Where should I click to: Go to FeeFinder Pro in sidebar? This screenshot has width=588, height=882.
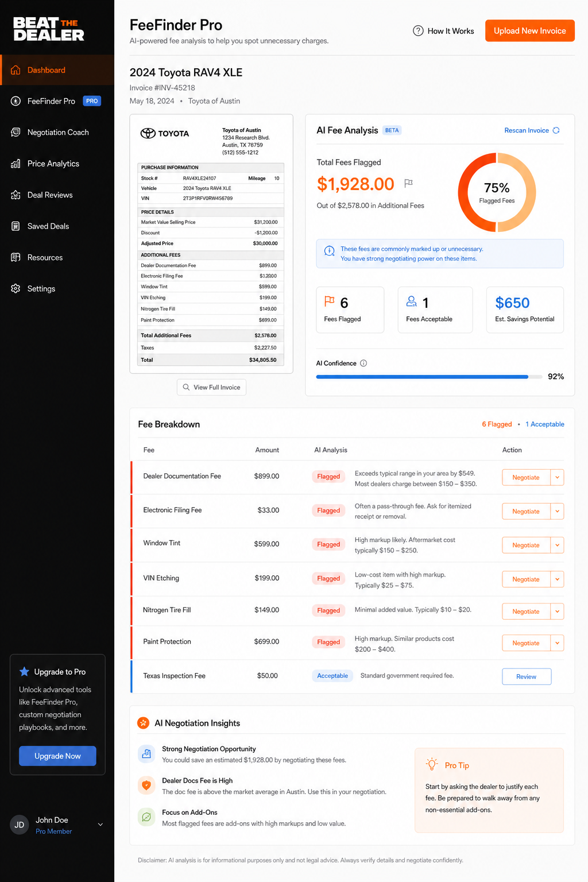tap(57, 101)
